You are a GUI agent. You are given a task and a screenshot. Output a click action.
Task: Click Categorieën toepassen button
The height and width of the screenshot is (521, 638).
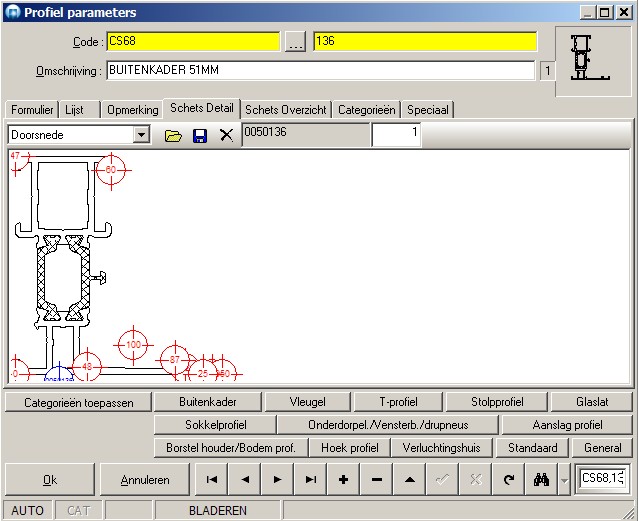(x=79, y=403)
